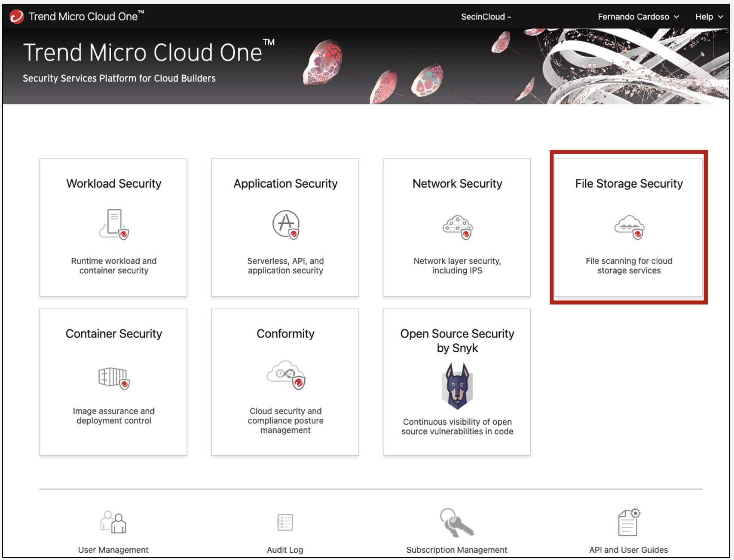Click the Trend Micro logo icon

[16, 17]
